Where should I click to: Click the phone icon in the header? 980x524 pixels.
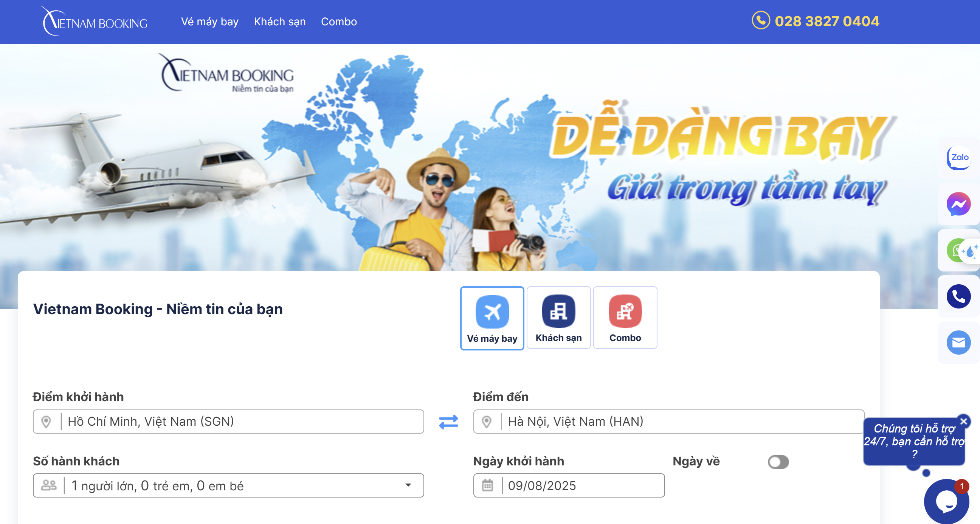pyautogui.click(x=760, y=20)
